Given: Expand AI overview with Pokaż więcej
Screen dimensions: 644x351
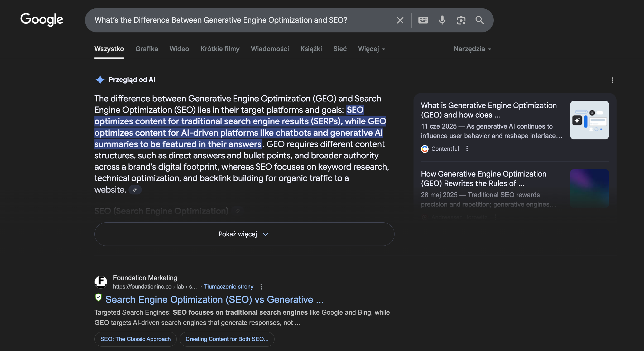Looking at the screenshot, I should (244, 234).
